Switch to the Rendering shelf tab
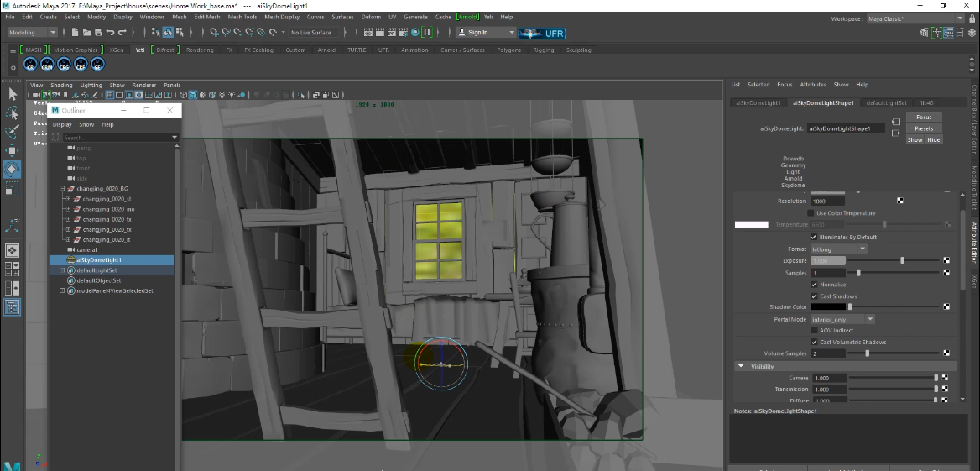This screenshot has width=980, height=471. [x=200, y=50]
